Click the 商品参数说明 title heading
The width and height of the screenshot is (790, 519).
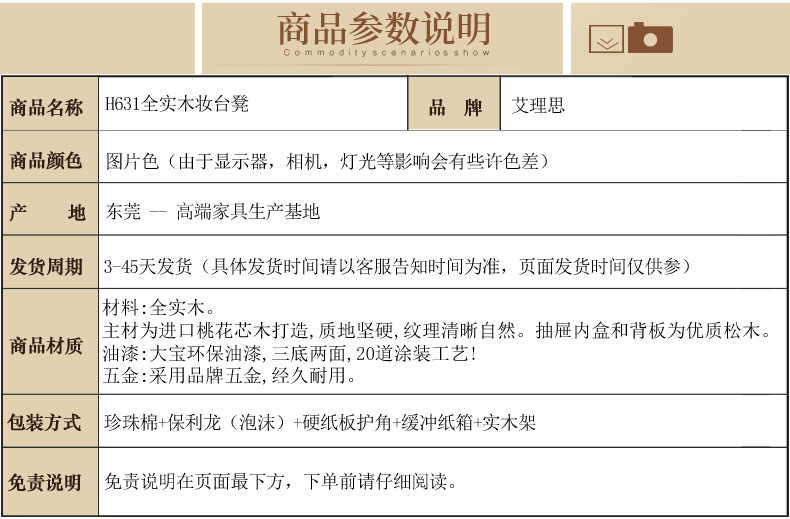384,29
